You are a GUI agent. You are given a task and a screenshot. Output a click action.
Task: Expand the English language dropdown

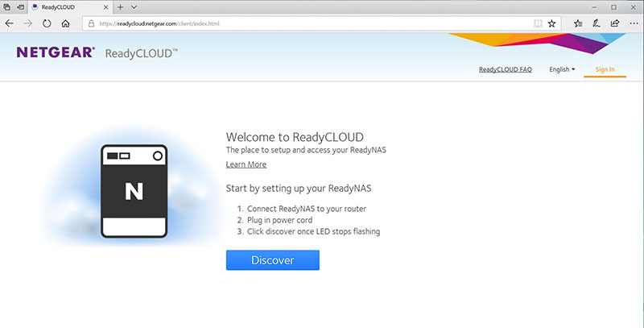(562, 69)
